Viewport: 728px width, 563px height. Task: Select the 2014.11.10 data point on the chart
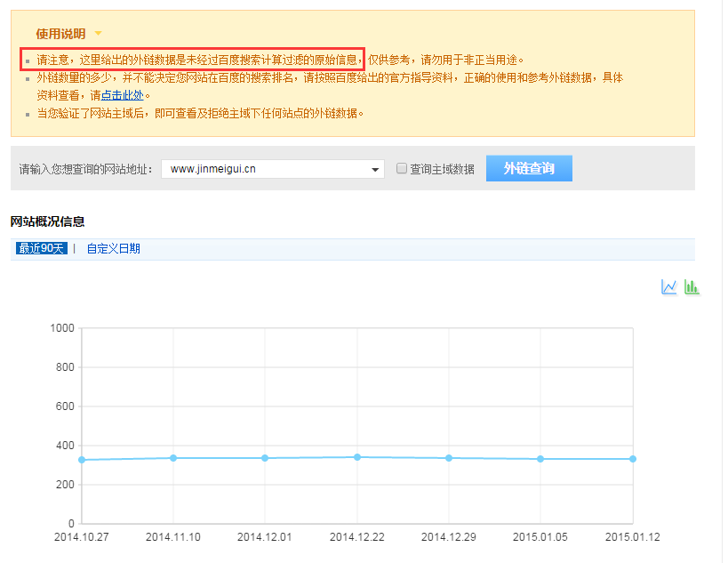pos(173,458)
